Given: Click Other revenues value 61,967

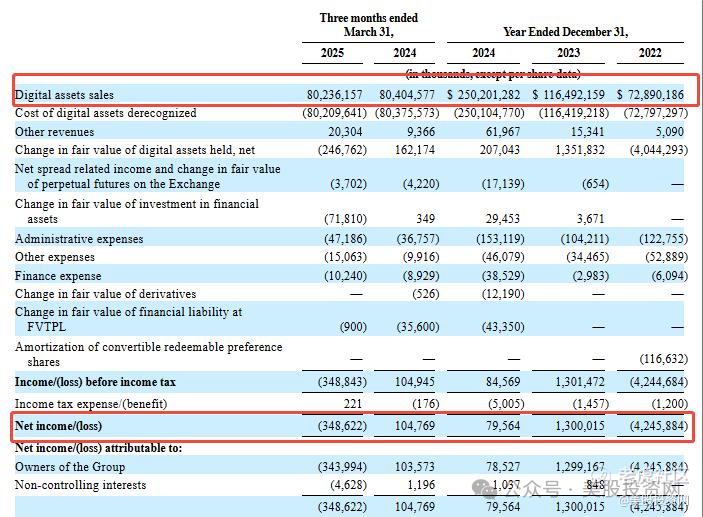Looking at the screenshot, I should 503,132.
